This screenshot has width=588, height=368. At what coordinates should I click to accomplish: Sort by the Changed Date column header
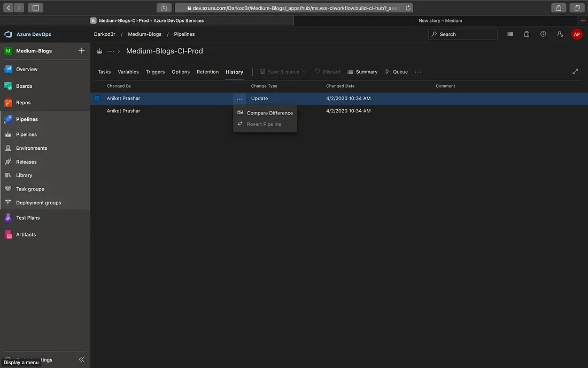(341, 86)
